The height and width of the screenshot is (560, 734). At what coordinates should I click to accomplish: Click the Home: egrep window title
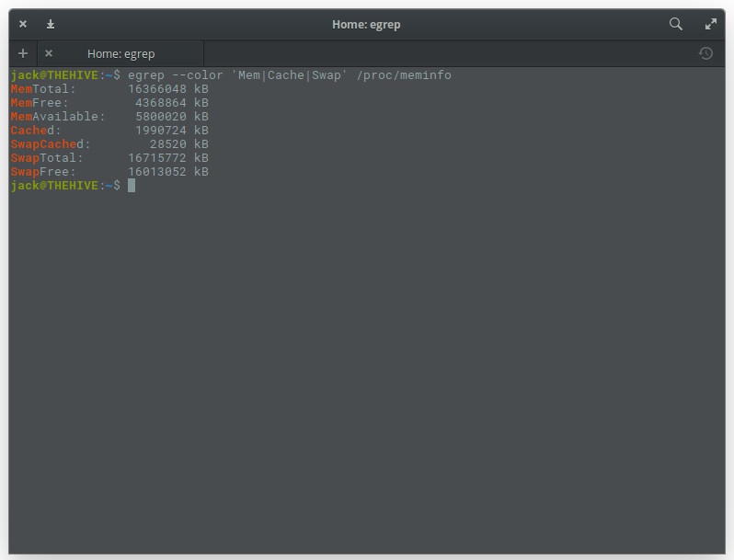(x=366, y=24)
